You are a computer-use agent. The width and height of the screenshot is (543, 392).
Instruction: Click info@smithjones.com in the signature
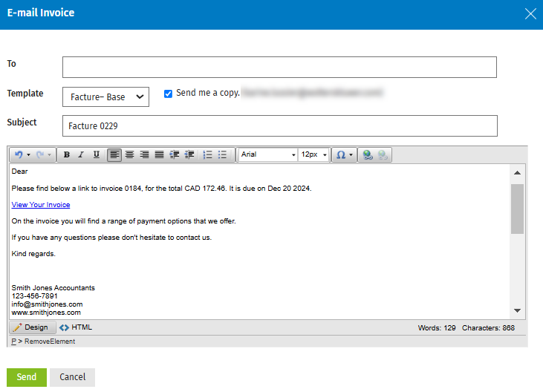click(47, 304)
